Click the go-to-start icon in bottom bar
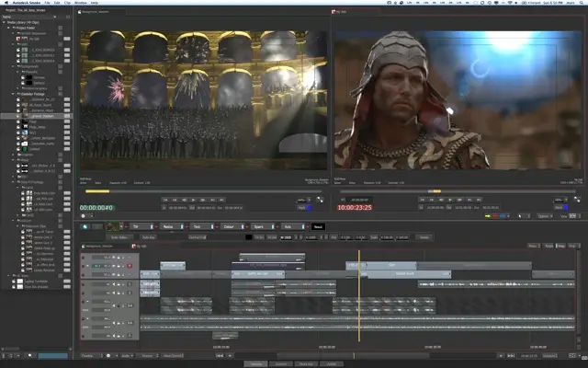The width and height of the screenshot is (588, 368). click(x=220, y=355)
